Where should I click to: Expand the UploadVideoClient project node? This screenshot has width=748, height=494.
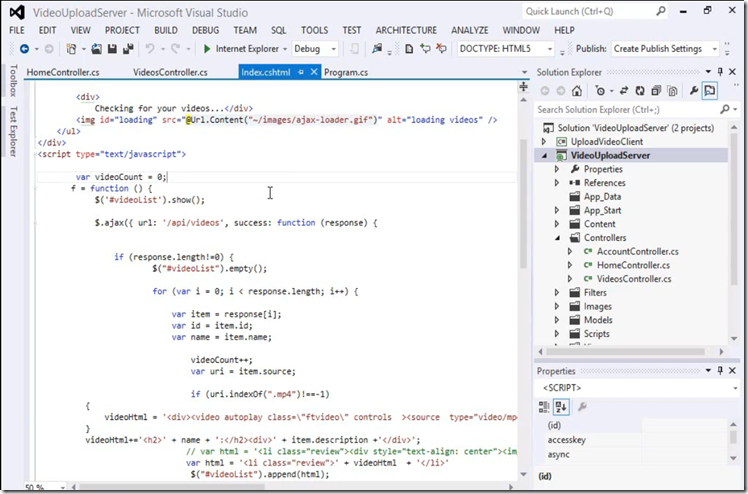(x=544, y=142)
